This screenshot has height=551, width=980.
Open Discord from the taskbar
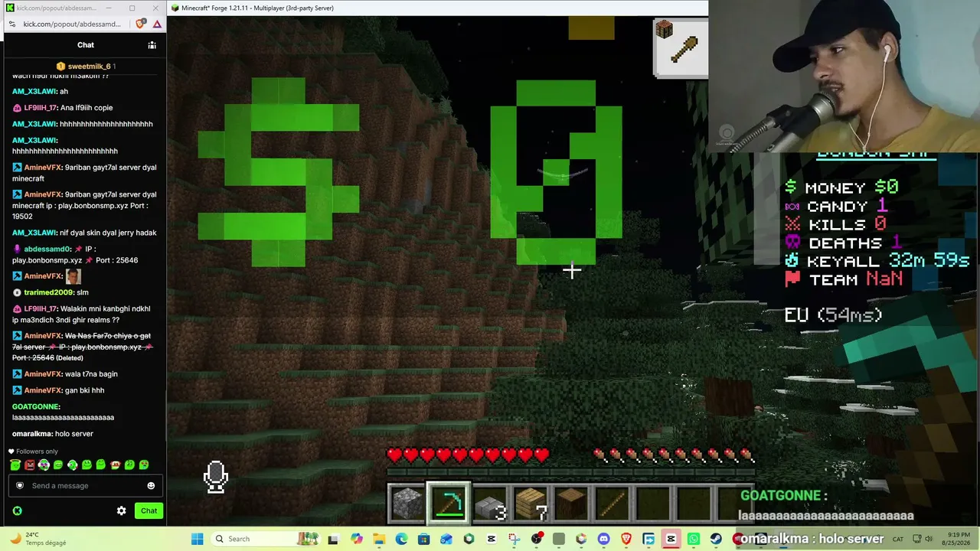pos(604,539)
